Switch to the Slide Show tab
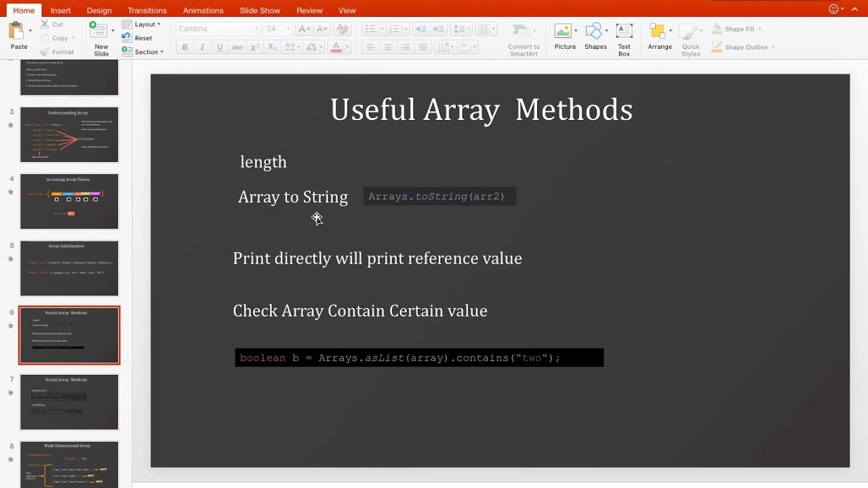Viewport: 868px width, 488px height. click(260, 10)
